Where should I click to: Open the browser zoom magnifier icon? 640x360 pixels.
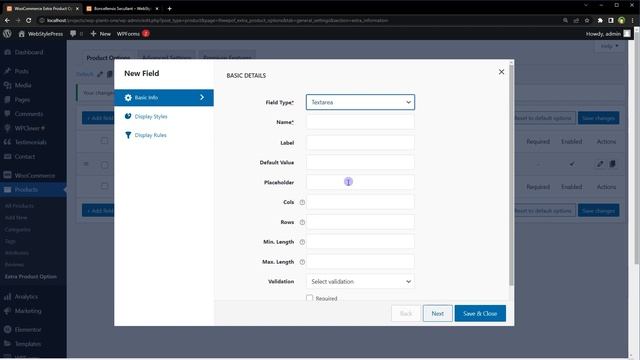coord(565,20)
